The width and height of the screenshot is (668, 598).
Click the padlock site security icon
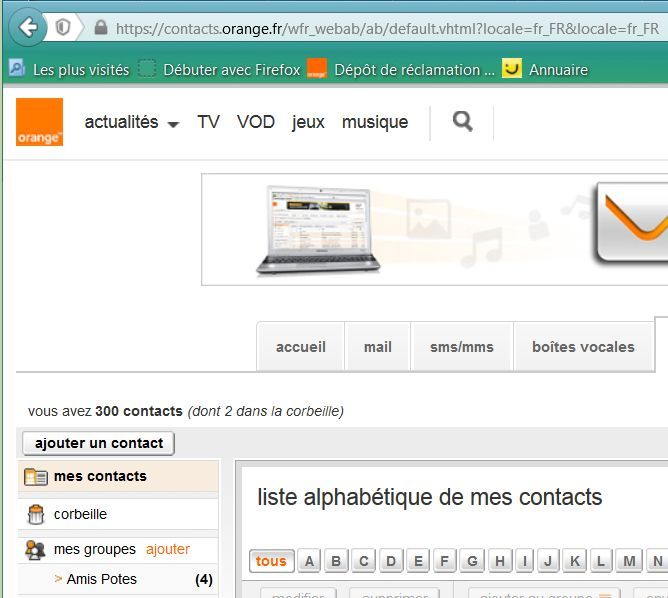pyautogui.click(x=101, y=28)
